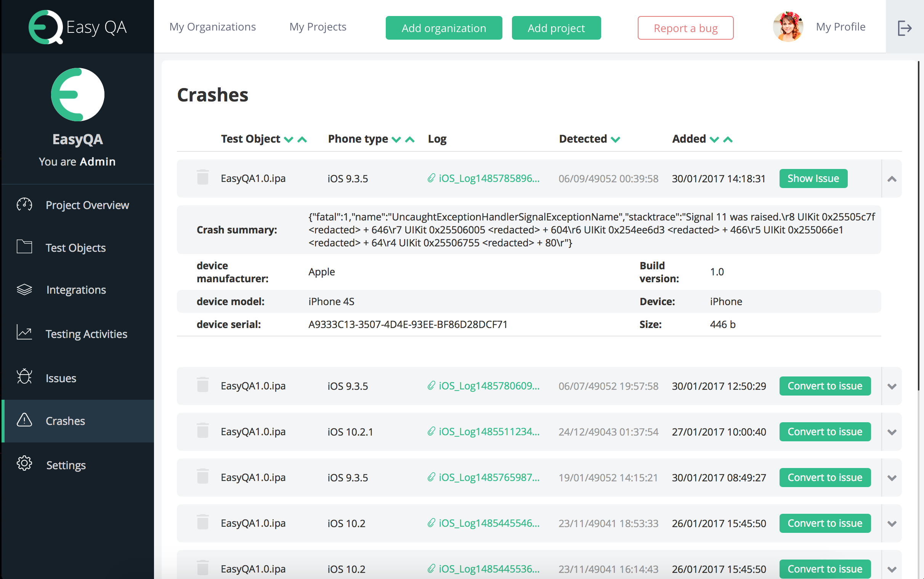924x579 pixels.
Task: Click the Show Issue button
Action: (813, 178)
